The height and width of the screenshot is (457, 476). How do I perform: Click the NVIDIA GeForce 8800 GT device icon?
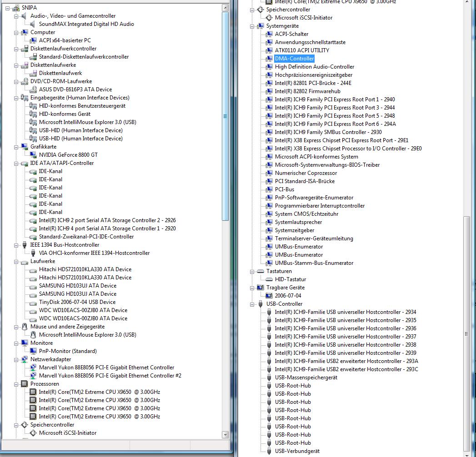[33, 155]
